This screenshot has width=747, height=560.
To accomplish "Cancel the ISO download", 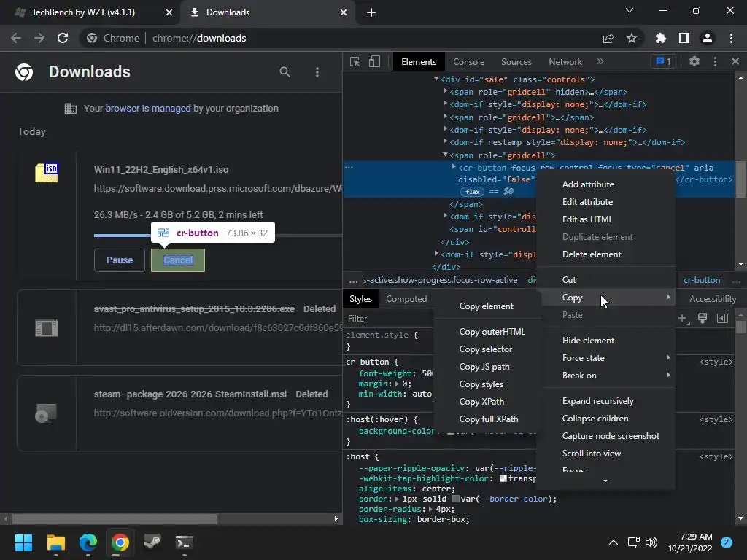I will point(178,260).
